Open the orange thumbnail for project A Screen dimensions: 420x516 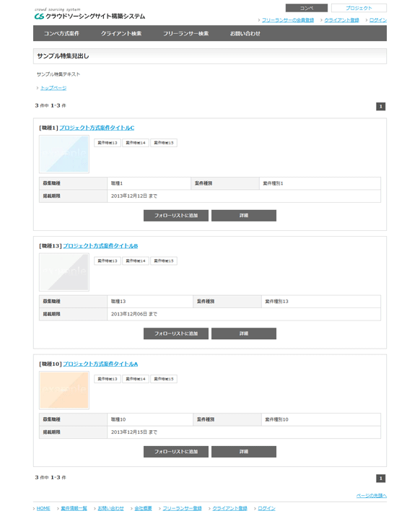coord(64,390)
